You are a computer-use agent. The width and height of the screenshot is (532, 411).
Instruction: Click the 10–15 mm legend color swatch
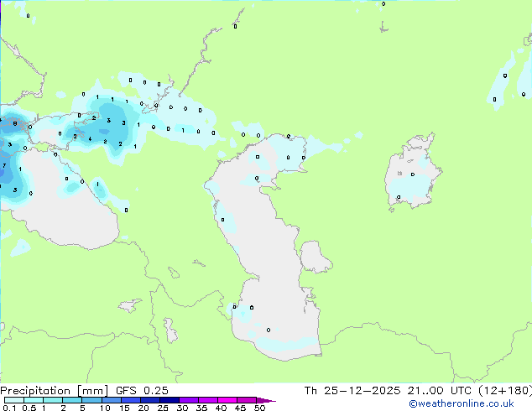[111, 400]
